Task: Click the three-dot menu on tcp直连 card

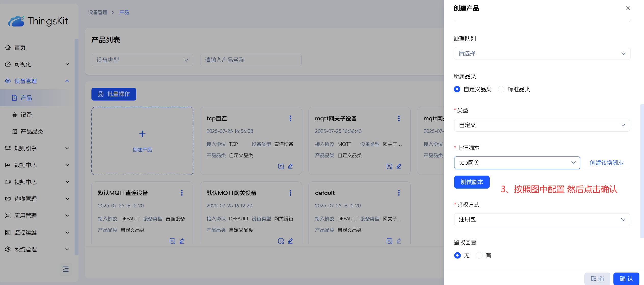Action: (290, 118)
